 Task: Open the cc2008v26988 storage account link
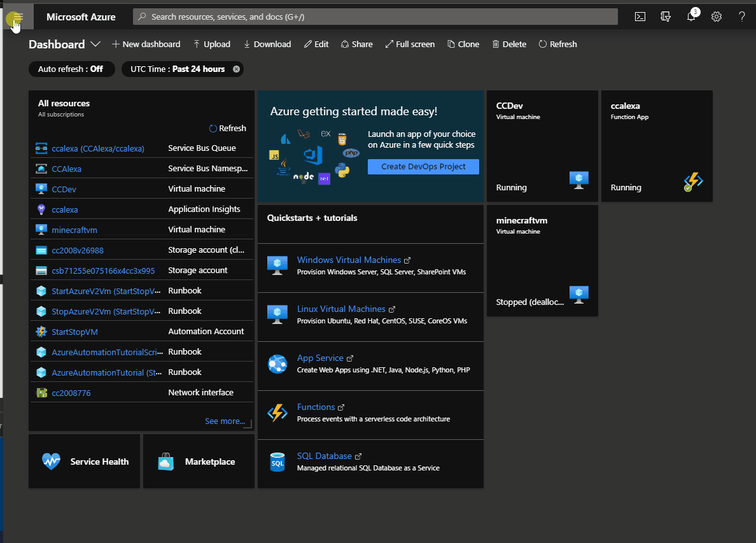(78, 250)
